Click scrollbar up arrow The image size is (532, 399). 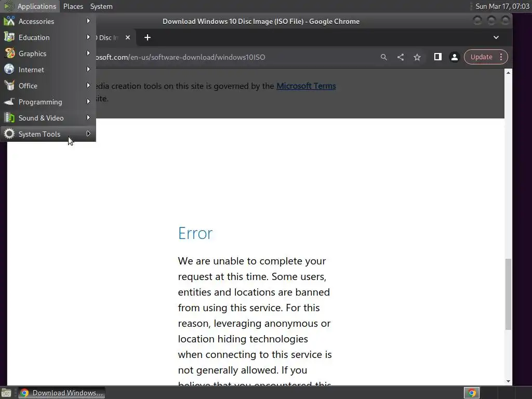(508, 73)
